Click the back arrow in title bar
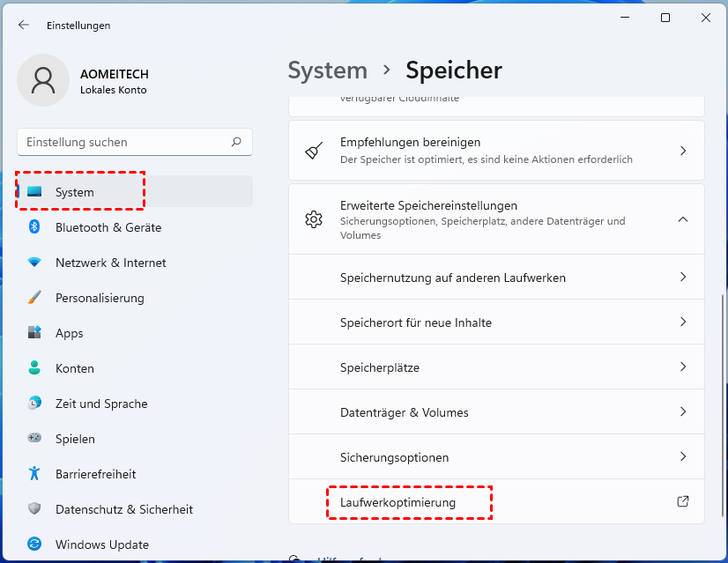 coord(24,26)
